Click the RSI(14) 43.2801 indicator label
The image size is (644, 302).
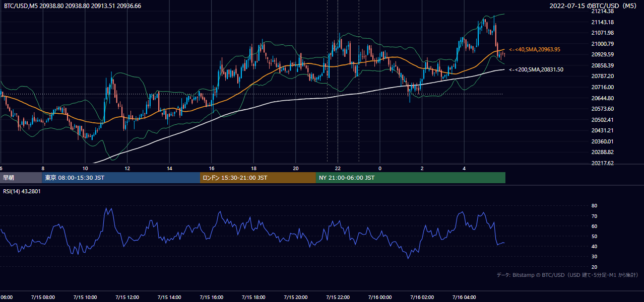pyautogui.click(x=22, y=191)
